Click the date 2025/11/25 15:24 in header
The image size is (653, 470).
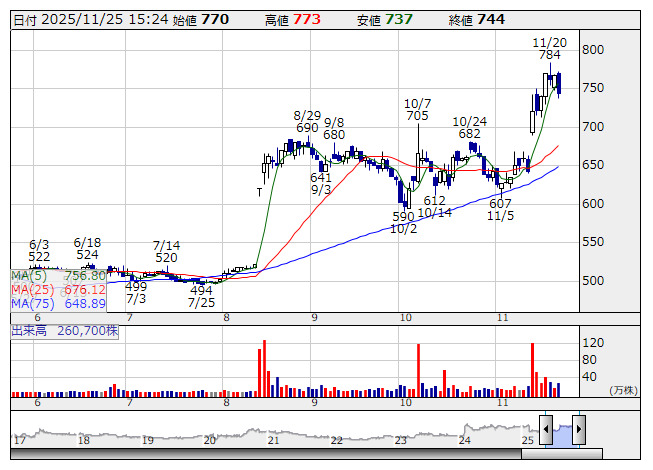[105, 20]
